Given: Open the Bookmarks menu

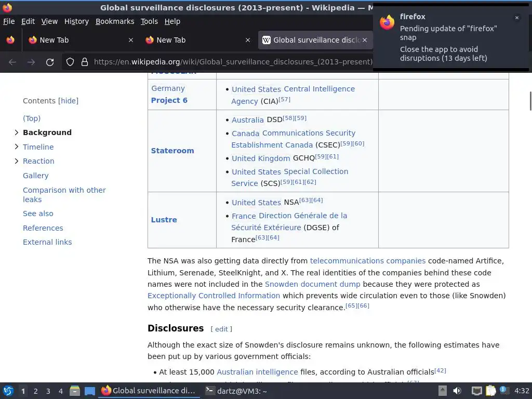Looking at the screenshot, I should (x=115, y=21).
